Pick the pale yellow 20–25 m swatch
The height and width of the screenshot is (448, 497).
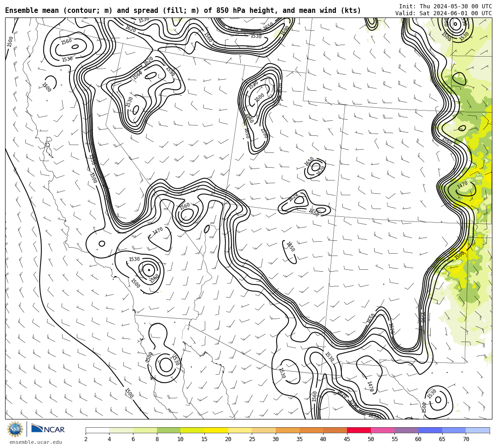tap(240, 430)
